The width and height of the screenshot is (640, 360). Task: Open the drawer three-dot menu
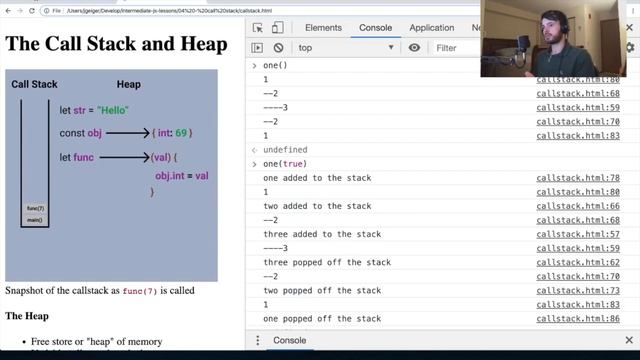(258, 340)
